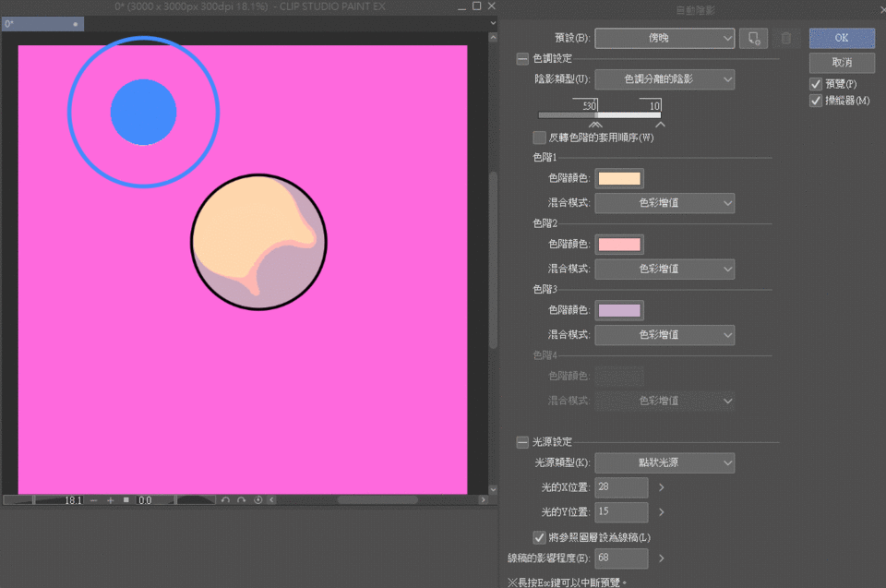Screen dimensions: 886x588
Task: Click the OK button
Action: click(x=842, y=39)
